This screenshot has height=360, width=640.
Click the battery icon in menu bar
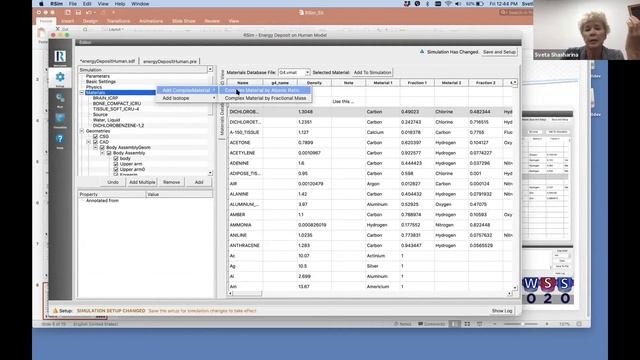[480, 4]
